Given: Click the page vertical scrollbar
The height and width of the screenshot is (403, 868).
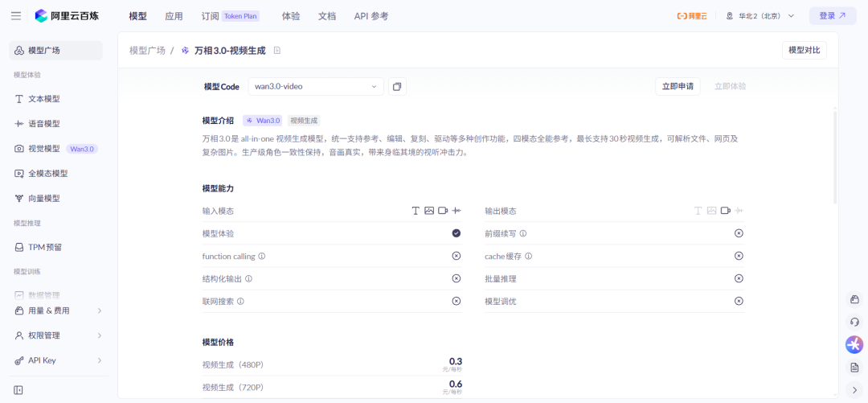Looking at the screenshot, I should (x=835, y=158).
